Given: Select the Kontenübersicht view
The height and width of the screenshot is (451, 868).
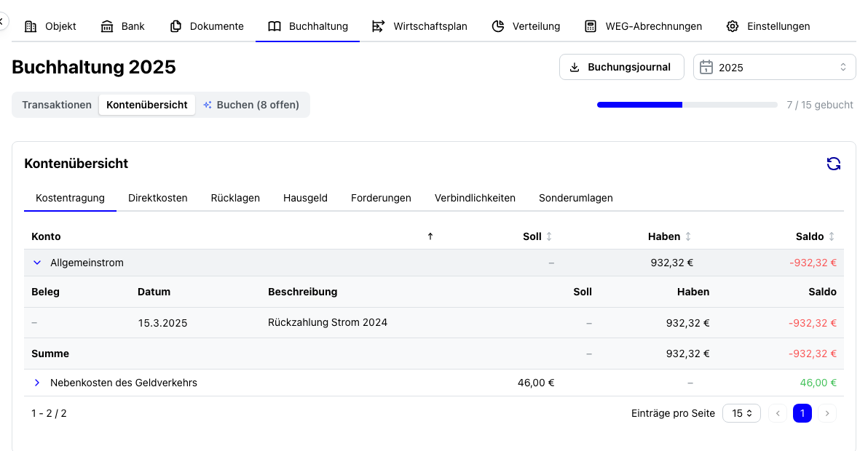Looking at the screenshot, I should pyautogui.click(x=147, y=105).
